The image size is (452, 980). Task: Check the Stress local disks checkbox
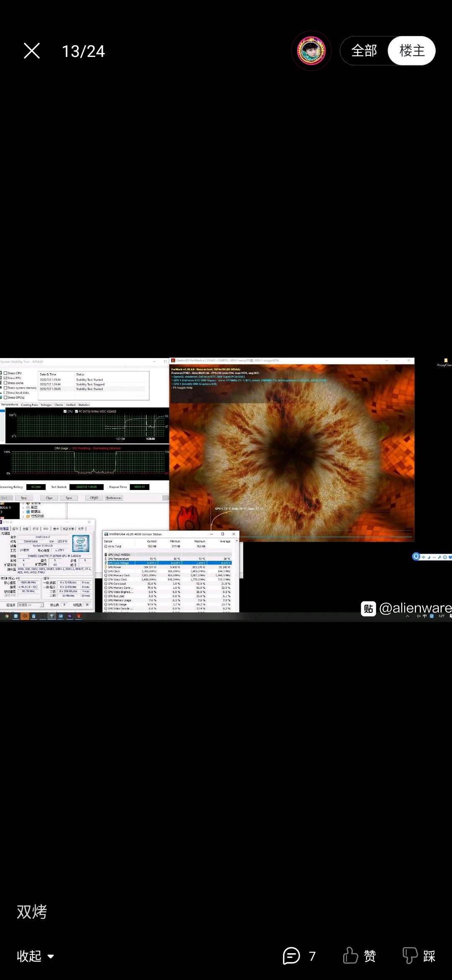[x=5, y=392]
